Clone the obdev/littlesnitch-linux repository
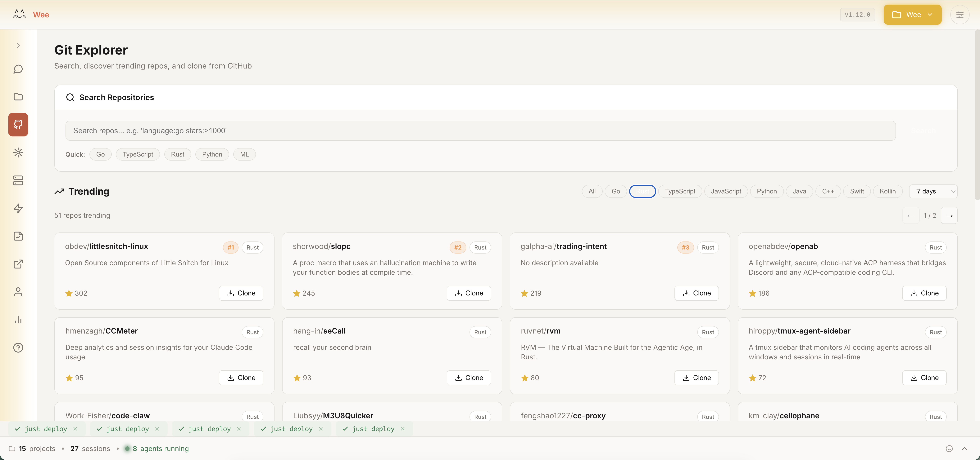980x460 pixels. click(x=240, y=293)
